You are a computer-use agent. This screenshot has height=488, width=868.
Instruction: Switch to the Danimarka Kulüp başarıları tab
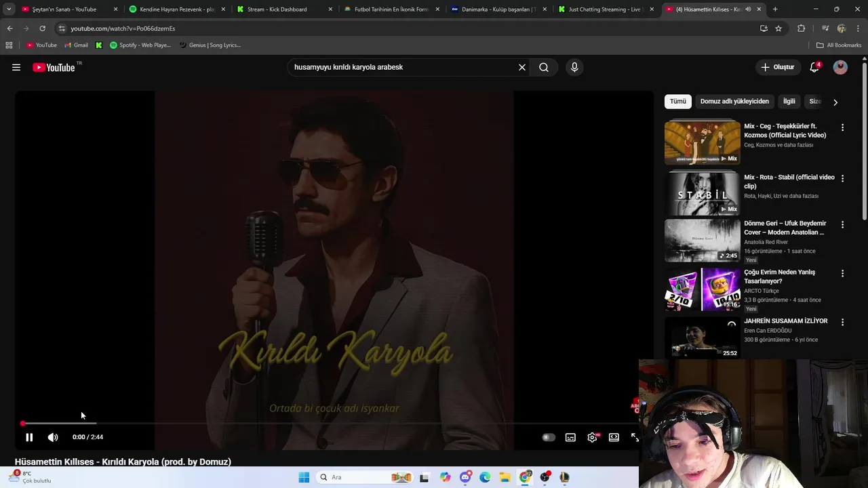coord(498,9)
